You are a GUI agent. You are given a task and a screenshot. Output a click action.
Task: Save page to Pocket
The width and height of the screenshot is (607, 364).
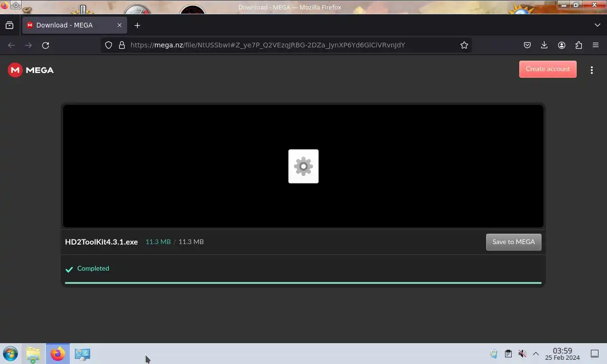tap(527, 45)
